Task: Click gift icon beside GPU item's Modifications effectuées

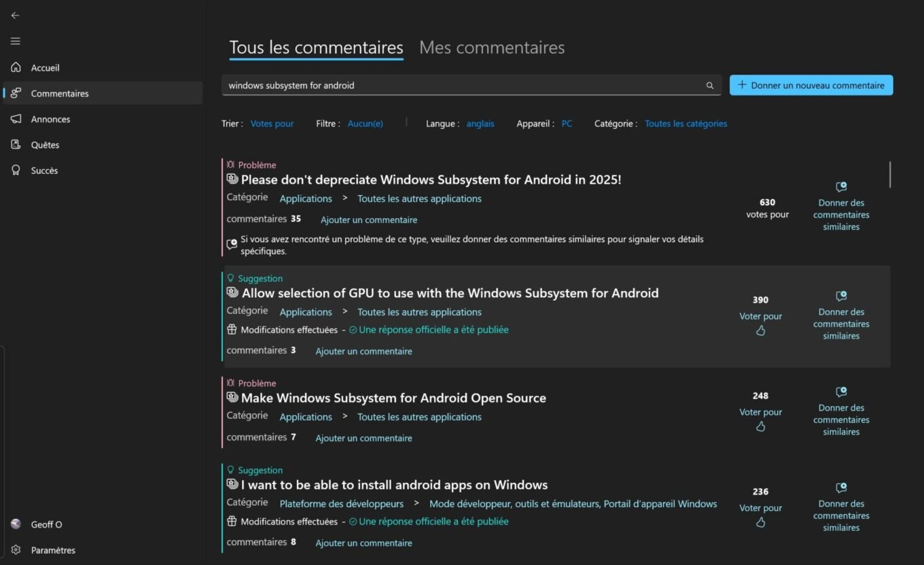Action: tap(232, 330)
